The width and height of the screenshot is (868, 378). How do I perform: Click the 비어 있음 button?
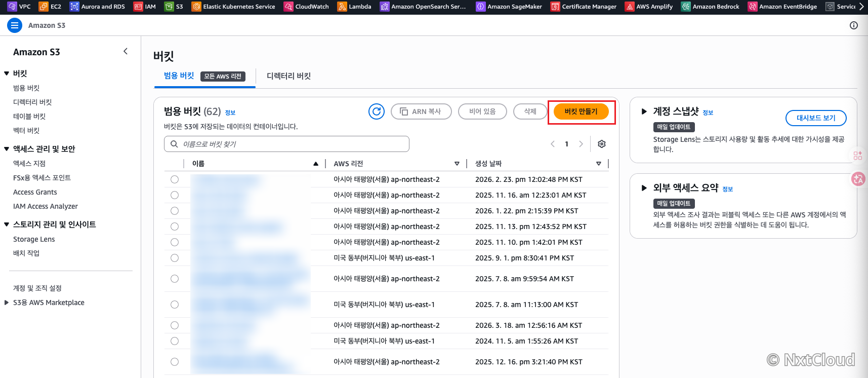tap(482, 111)
